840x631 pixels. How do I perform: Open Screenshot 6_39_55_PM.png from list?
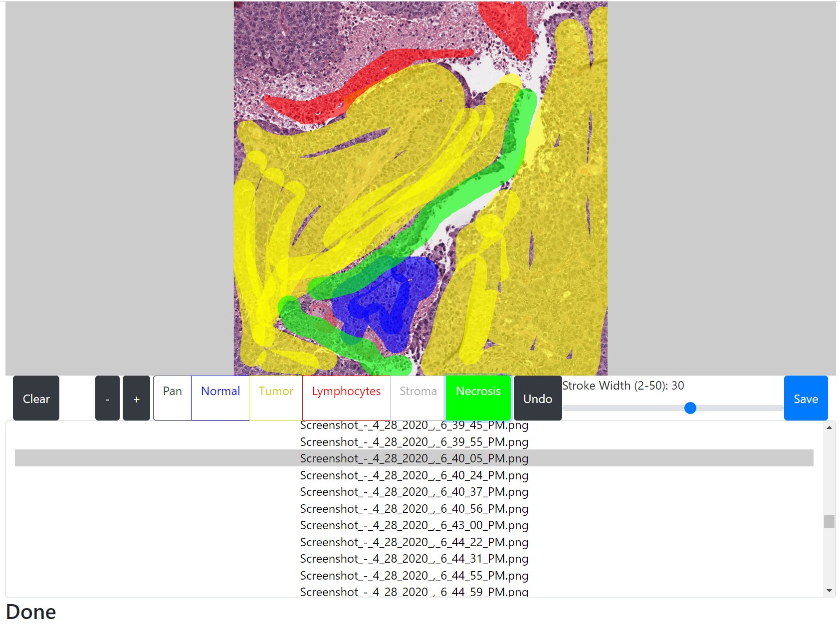point(414,442)
